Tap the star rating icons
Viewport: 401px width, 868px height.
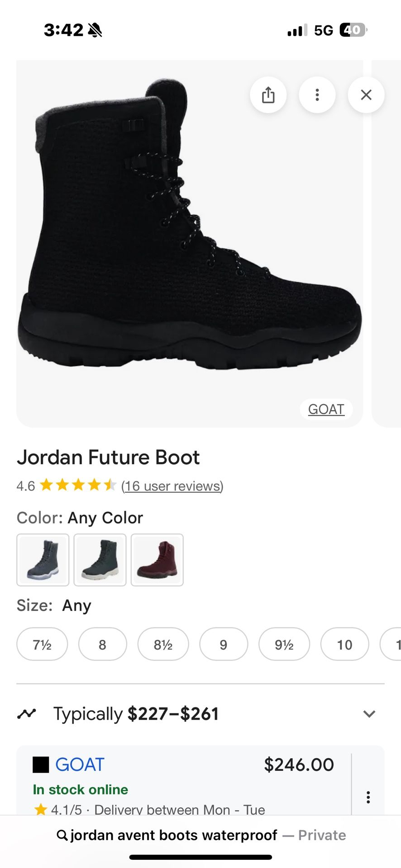click(78, 486)
